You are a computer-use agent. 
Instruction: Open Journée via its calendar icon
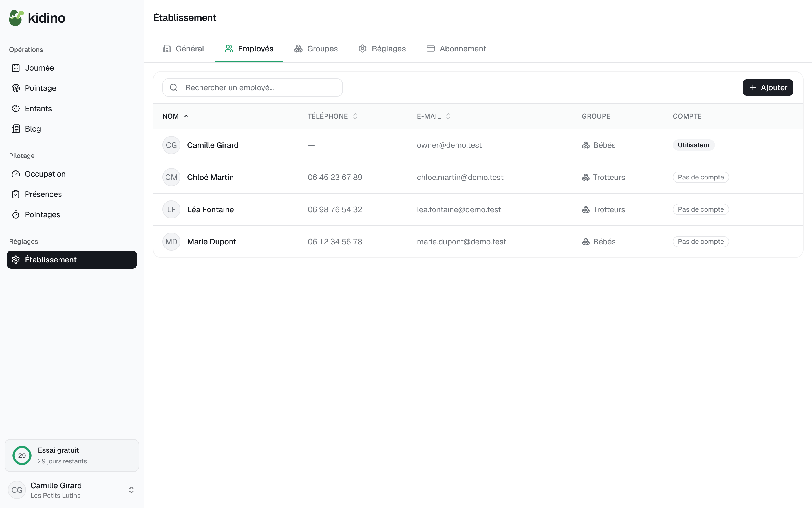click(16, 68)
